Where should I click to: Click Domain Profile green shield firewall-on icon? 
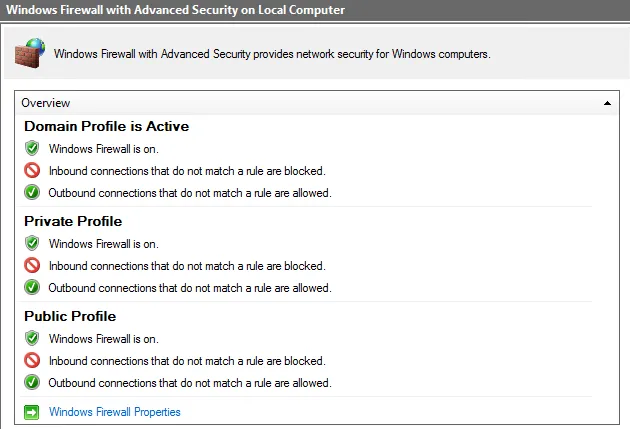coord(32,148)
